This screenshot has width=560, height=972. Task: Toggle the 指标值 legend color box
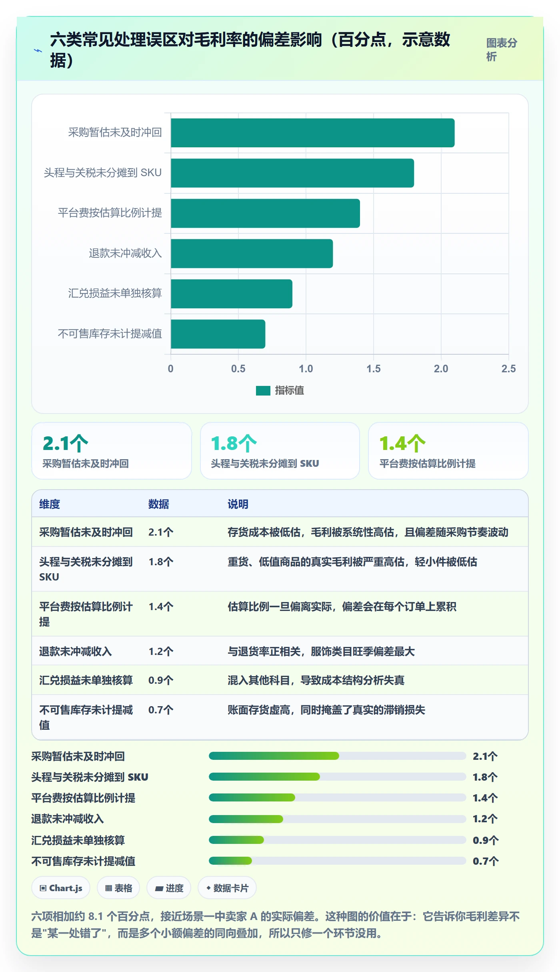263,391
